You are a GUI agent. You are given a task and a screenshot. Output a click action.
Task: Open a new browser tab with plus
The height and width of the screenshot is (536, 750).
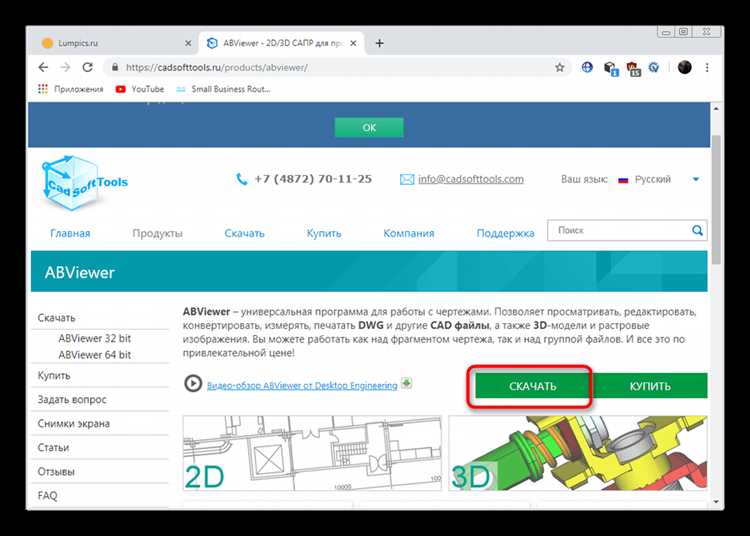[x=379, y=43]
